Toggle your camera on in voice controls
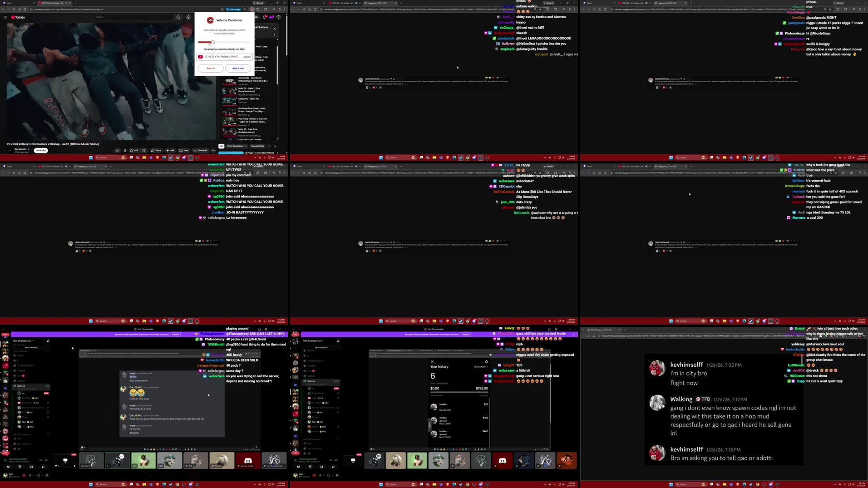The image size is (868, 488). point(9,467)
